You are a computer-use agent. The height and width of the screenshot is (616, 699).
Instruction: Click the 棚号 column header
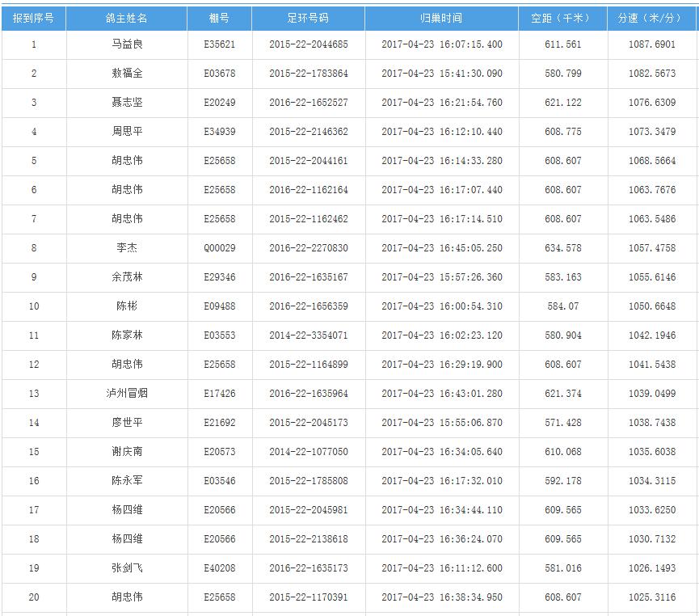pos(219,18)
